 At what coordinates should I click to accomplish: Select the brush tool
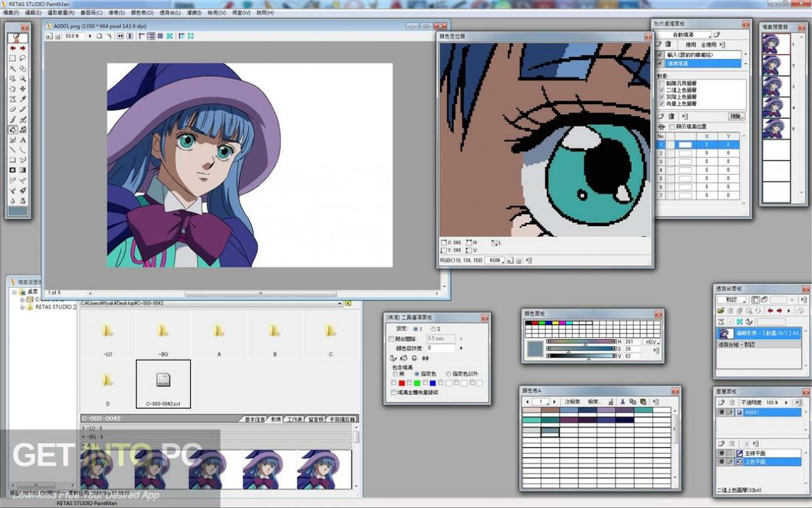pos(12,119)
